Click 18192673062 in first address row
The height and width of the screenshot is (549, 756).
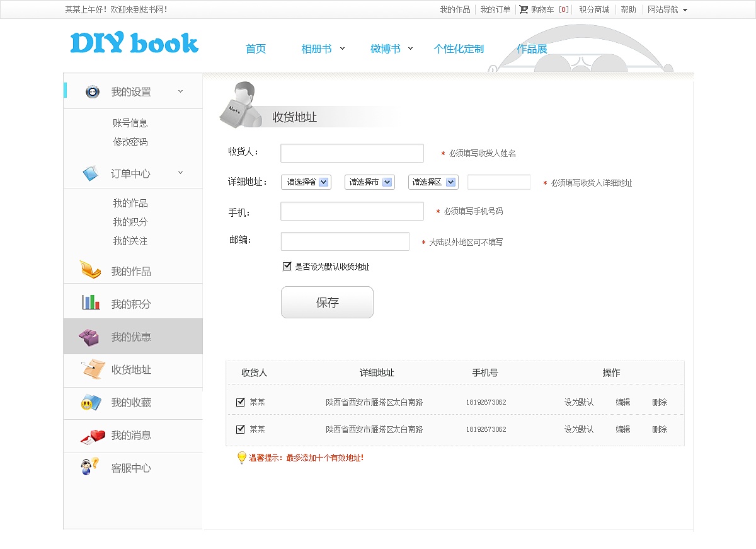[486, 402]
